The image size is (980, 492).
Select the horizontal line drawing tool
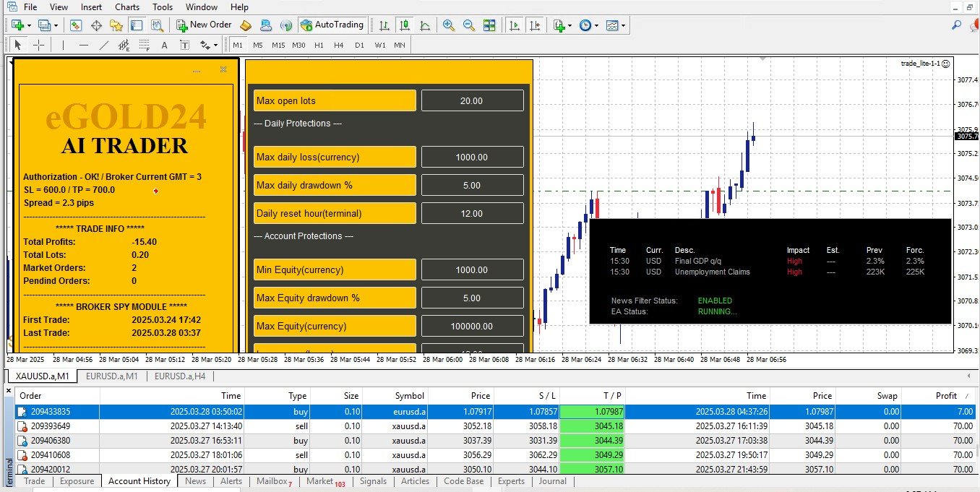pyautogui.click(x=83, y=45)
